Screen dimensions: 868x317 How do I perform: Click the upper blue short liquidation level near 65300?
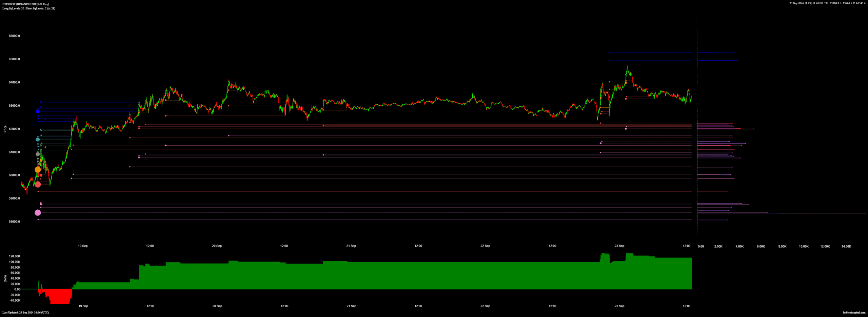(650, 52)
